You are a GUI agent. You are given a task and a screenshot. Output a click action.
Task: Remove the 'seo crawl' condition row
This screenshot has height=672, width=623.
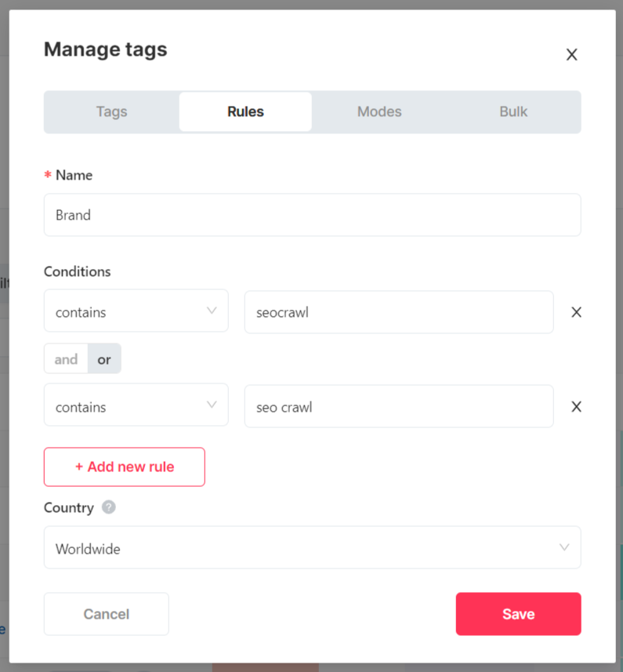click(576, 406)
